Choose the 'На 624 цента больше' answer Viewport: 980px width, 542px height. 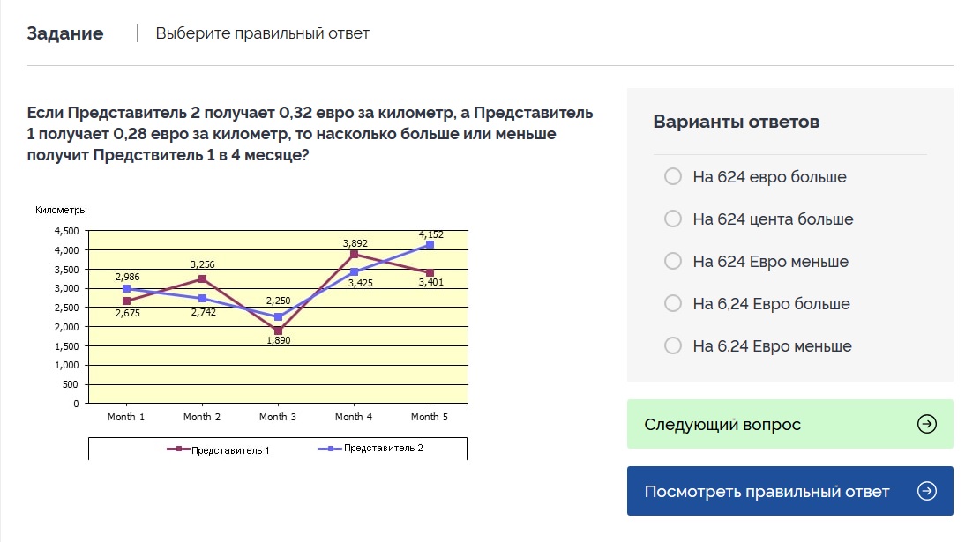pyautogui.click(x=673, y=219)
